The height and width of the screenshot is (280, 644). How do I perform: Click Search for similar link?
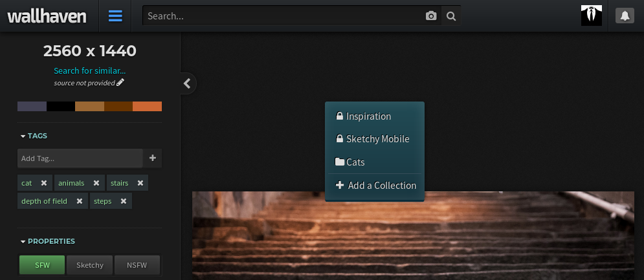[89, 70]
